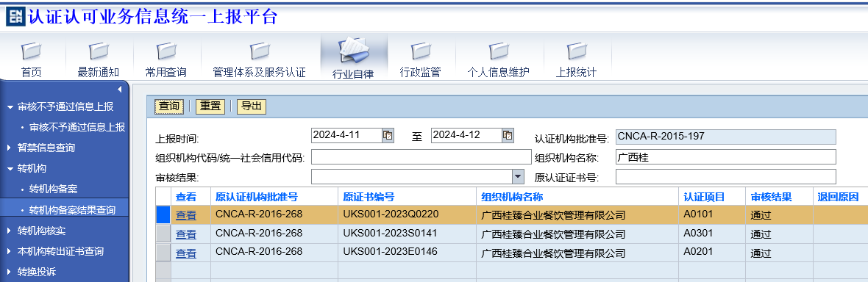Screen dimensions: 868x282
Task: Select 转机构备案 in the sidebar
Action: (x=53, y=189)
